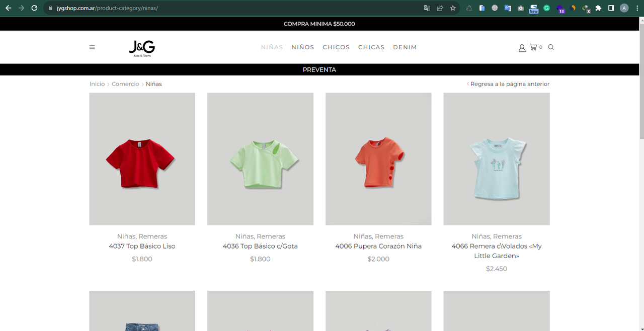Click the browser forward arrow
Viewport: 644px width, 331px height.
tap(21, 8)
